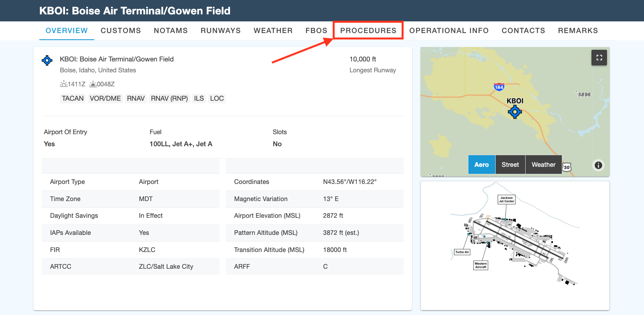Screen dimensions: 644x315
Task: Click the Airport Elevation value 2872 ft
Action: pyautogui.click(x=333, y=215)
